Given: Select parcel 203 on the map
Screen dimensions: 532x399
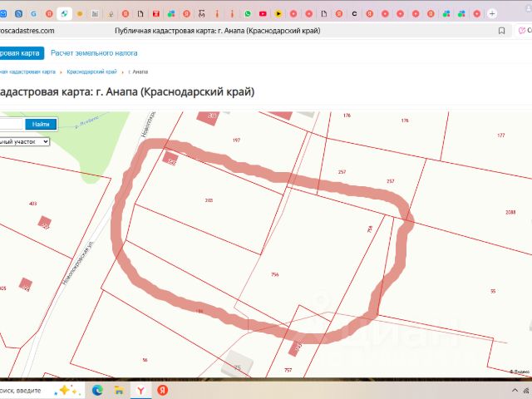Looking at the screenshot, I should point(209,200).
